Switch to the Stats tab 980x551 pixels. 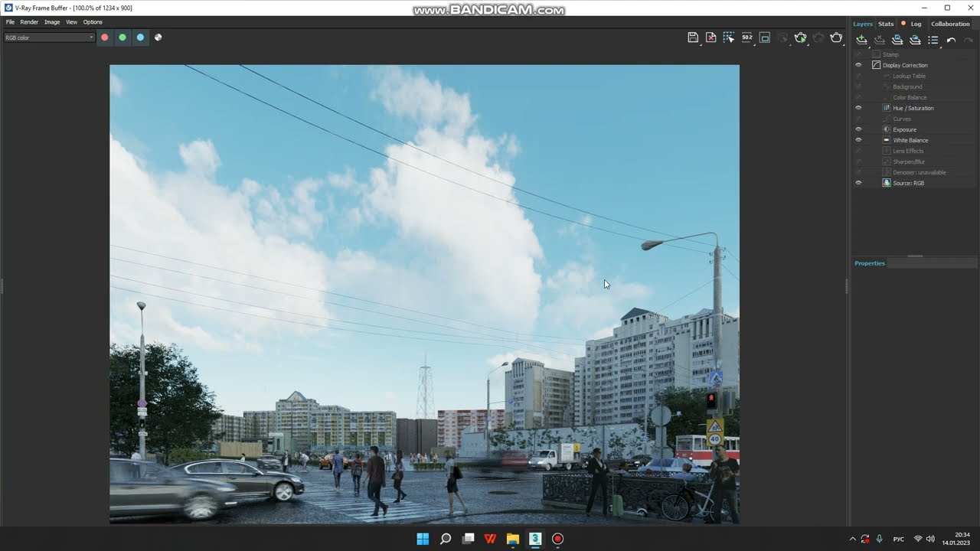click(x=886, y=24)
